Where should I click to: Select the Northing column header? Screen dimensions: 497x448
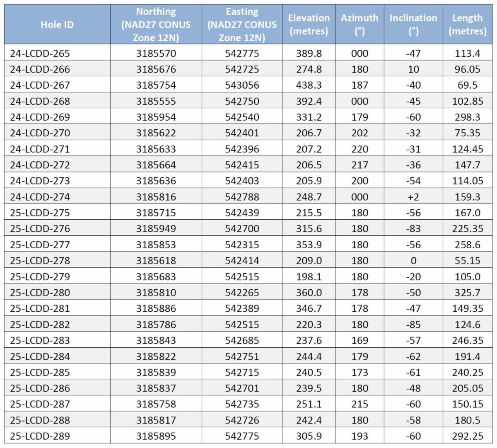tap(156, 24)
